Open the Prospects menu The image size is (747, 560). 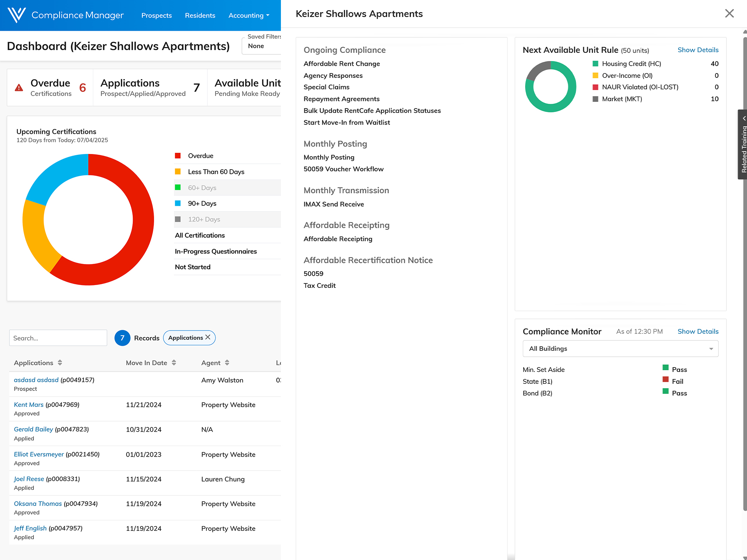point(156,16)
